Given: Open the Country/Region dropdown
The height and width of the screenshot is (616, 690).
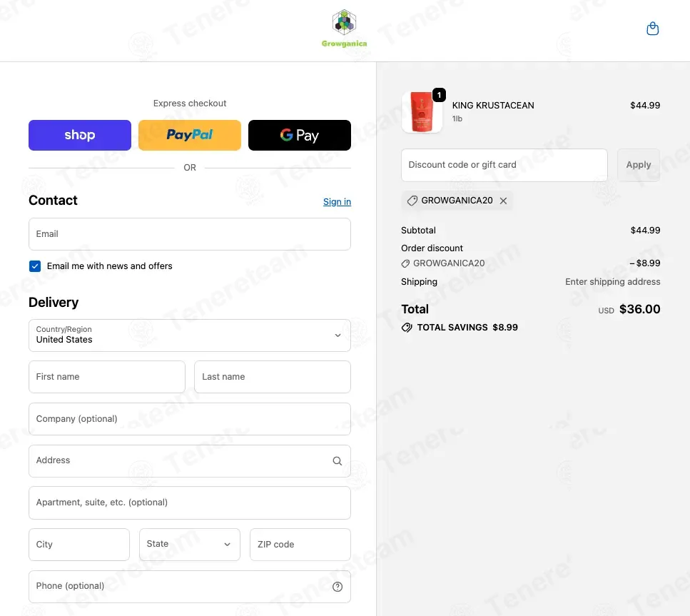Looking at the screenshot, I should click(x=190, y=335).
